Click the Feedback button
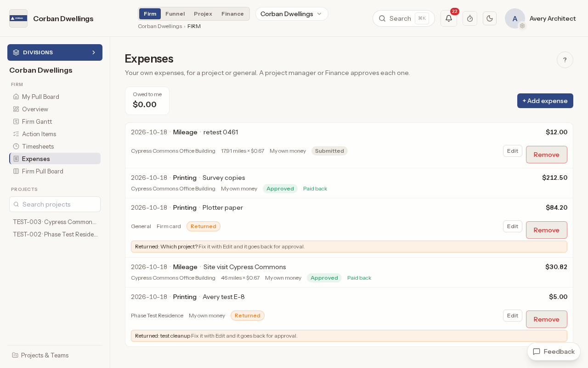Image resolution: width=588 pixels, height=368 pixels. coord(554,351)
